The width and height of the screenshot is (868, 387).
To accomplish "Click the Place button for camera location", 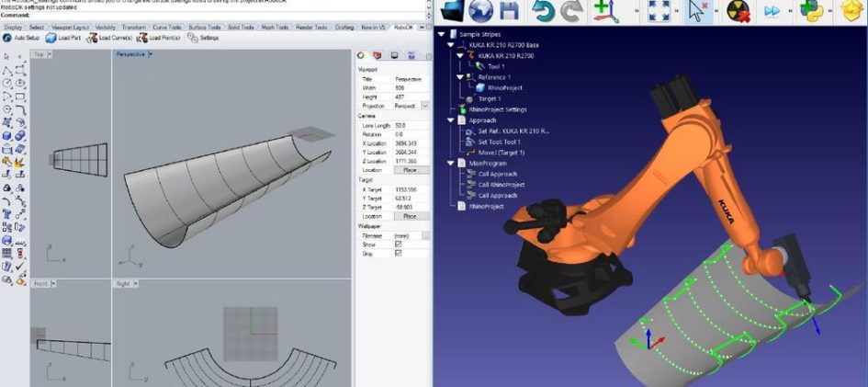I will (x=411, y=170).
